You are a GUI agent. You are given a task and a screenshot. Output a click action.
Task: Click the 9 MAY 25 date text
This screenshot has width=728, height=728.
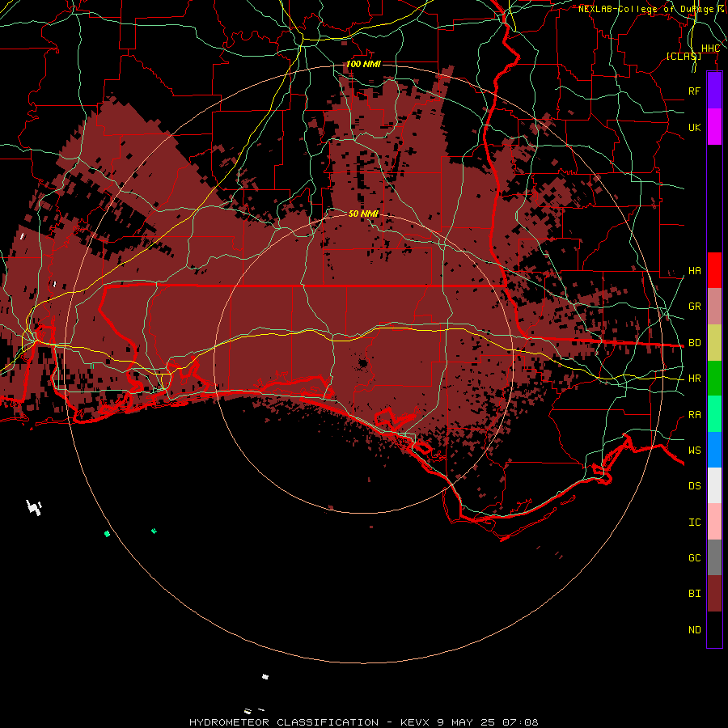coord(467,722)
